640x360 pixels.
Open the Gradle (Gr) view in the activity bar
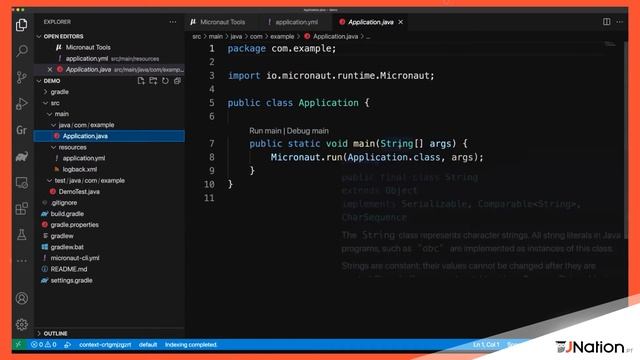(x=22, y=130)
